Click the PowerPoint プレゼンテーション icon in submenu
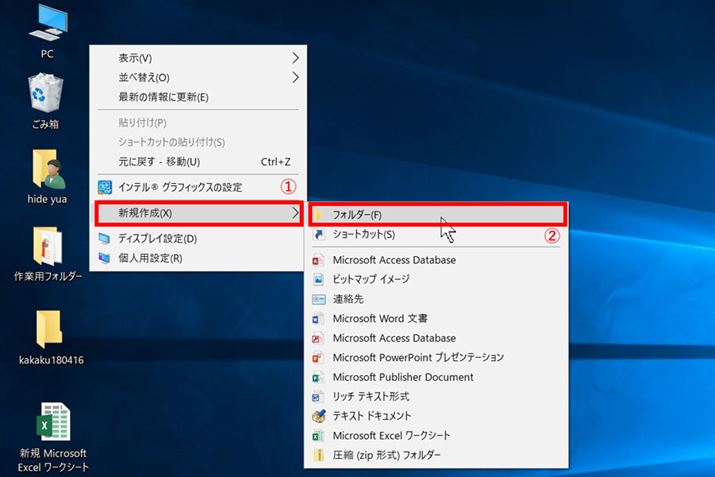 tap(319, 358)
